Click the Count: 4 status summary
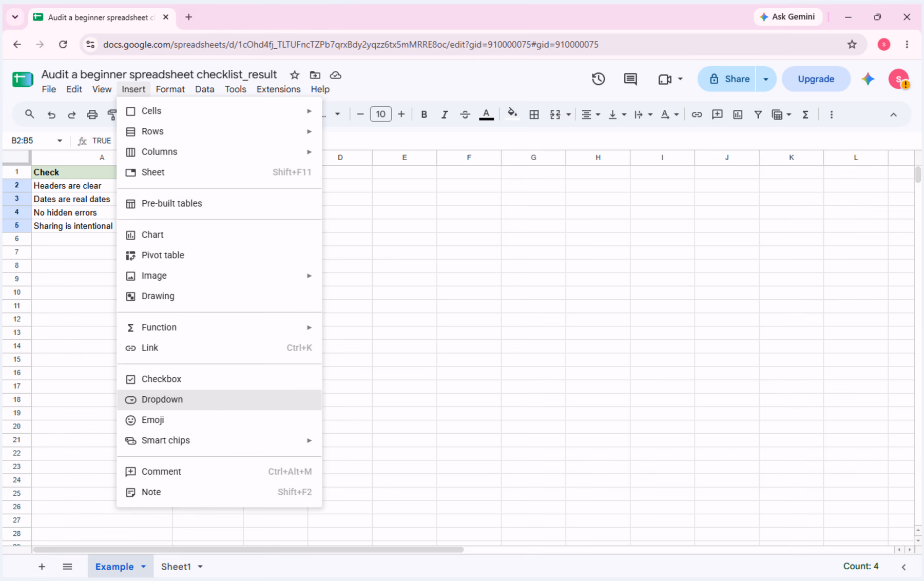This screenshot has width=924, height=581. (x=861, y=566)
